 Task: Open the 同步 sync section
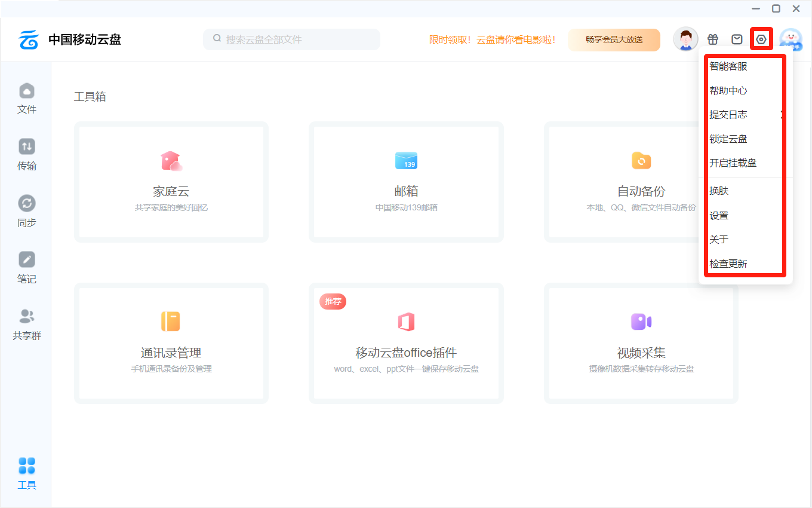[27, 212]
